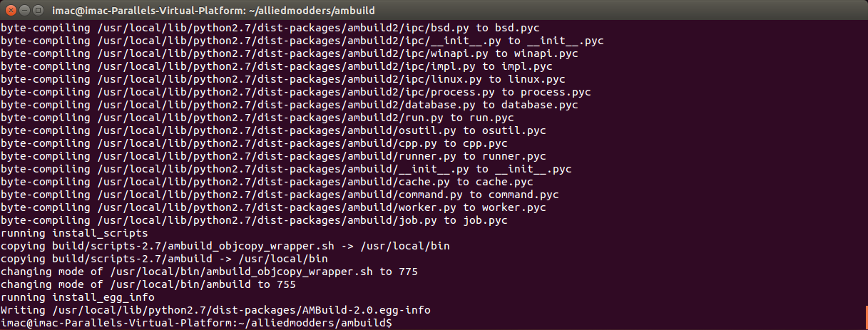This screenshot has width=868, height=330.
Task: Close the terminal window
Action: [9, 11]
